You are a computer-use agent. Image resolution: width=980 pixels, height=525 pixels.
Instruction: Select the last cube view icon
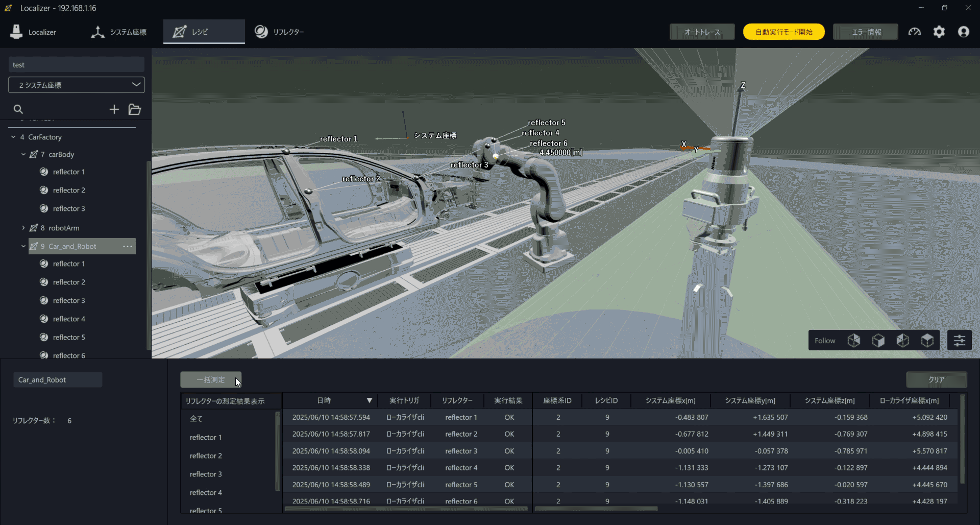click(927, 341)
